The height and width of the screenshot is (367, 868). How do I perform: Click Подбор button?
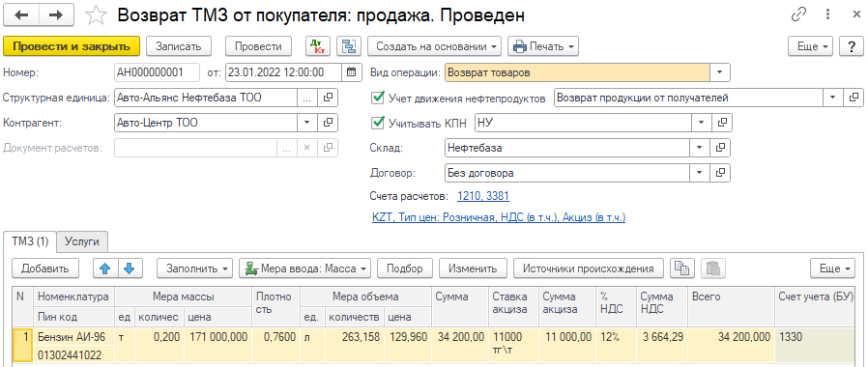(x=405, y=268)
